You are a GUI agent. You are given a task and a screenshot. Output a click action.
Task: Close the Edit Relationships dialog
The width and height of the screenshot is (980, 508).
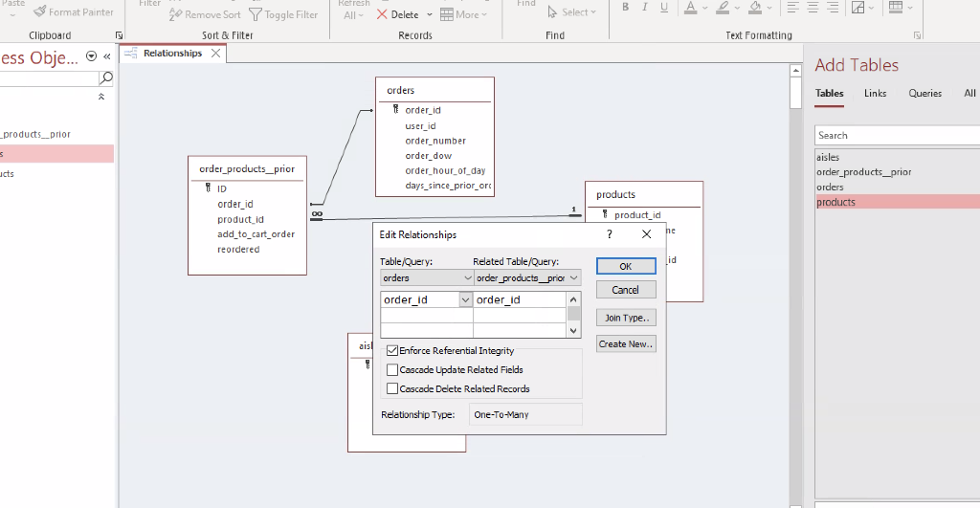coord(646,234)
